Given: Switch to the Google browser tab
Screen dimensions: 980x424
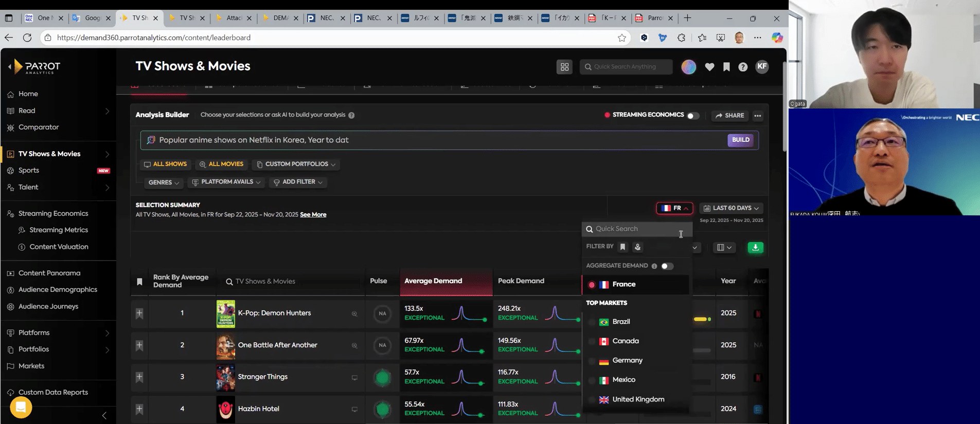Looking at the screenshot, I should tap(92, 18).
